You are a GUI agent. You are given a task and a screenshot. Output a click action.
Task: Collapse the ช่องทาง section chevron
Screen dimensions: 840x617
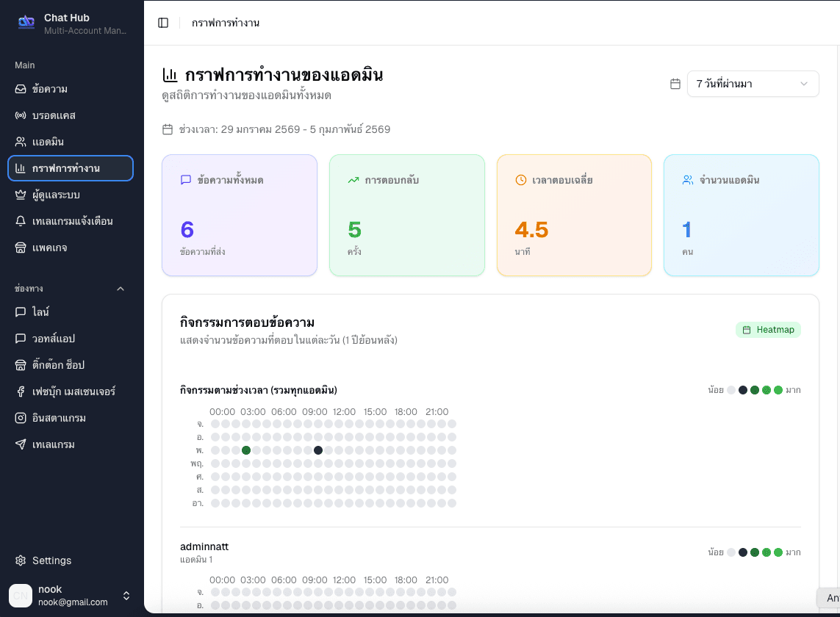121,288
